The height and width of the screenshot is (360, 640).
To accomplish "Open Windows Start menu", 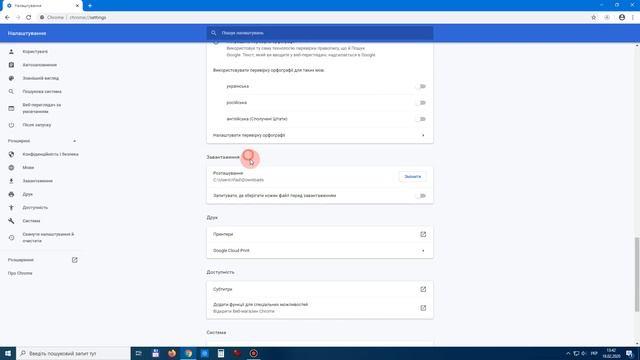I will coord(8,353).
